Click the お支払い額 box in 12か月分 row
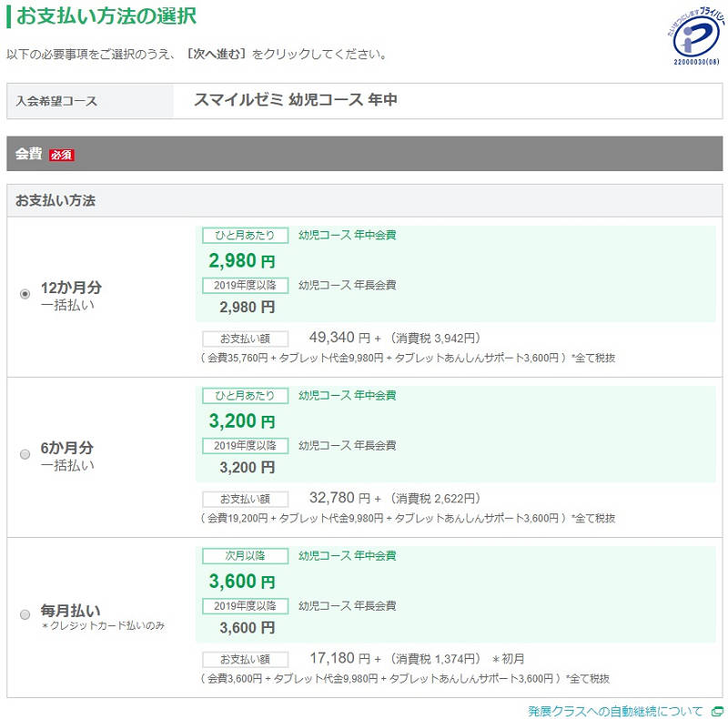Image resolution: width=728 pixels, height=719 pixels. click(245, 339)
